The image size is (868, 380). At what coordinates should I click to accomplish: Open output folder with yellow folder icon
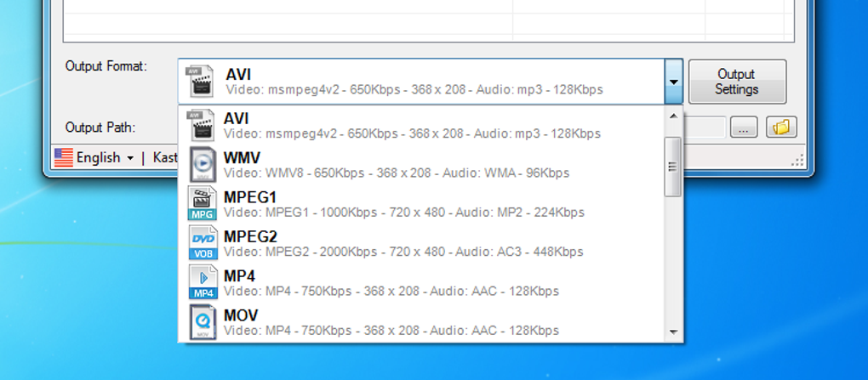click(781, 128)
